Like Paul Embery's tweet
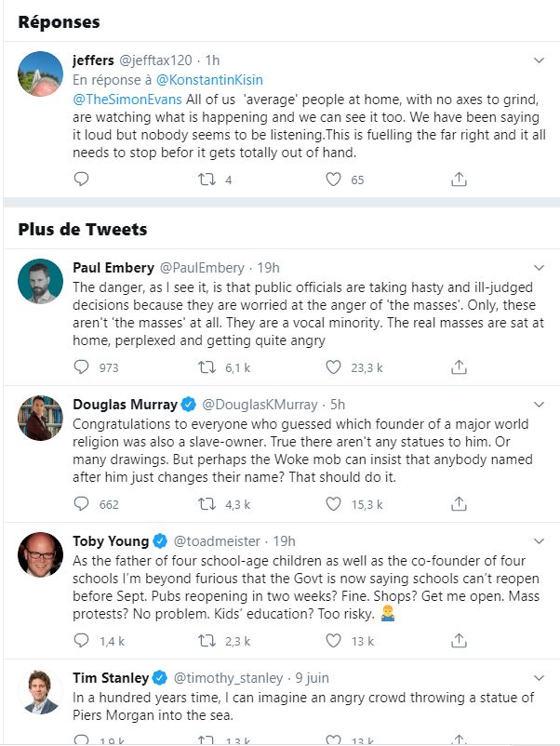This screenshot has height=746, width=560. (x=333, y=367)
